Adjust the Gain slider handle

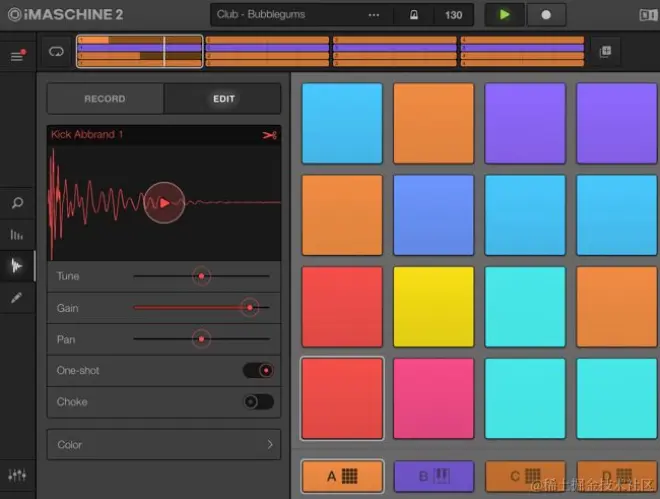(250, 308)
